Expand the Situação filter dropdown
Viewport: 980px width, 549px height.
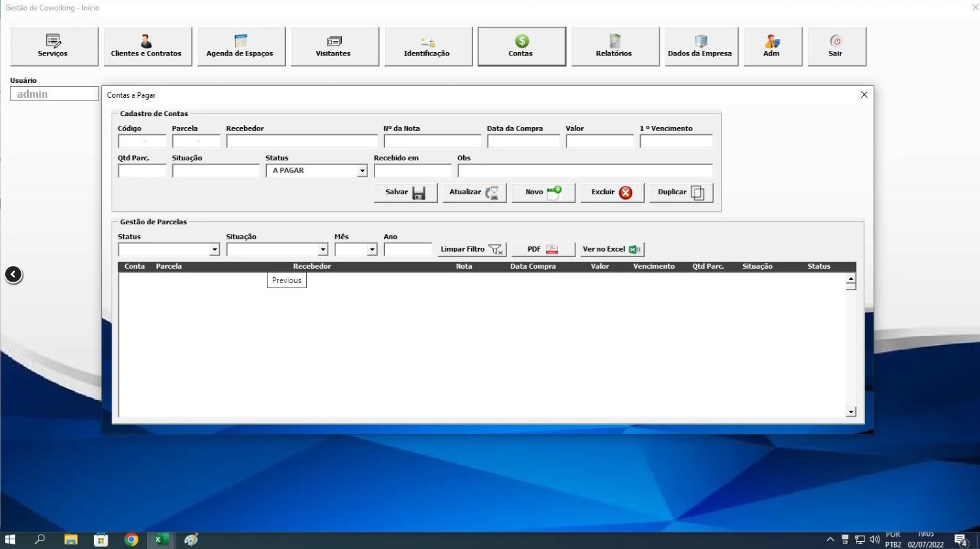(322, 250)
